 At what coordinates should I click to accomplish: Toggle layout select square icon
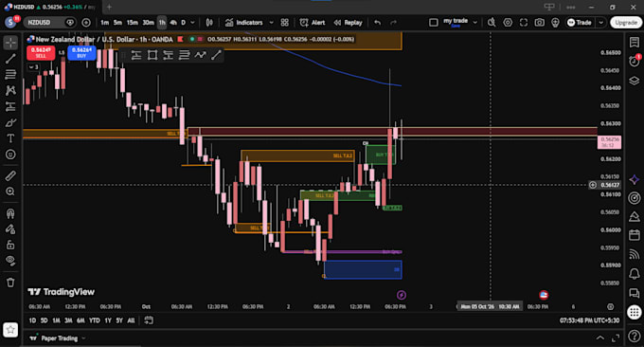pyautogui.click(x=434, y=23)
